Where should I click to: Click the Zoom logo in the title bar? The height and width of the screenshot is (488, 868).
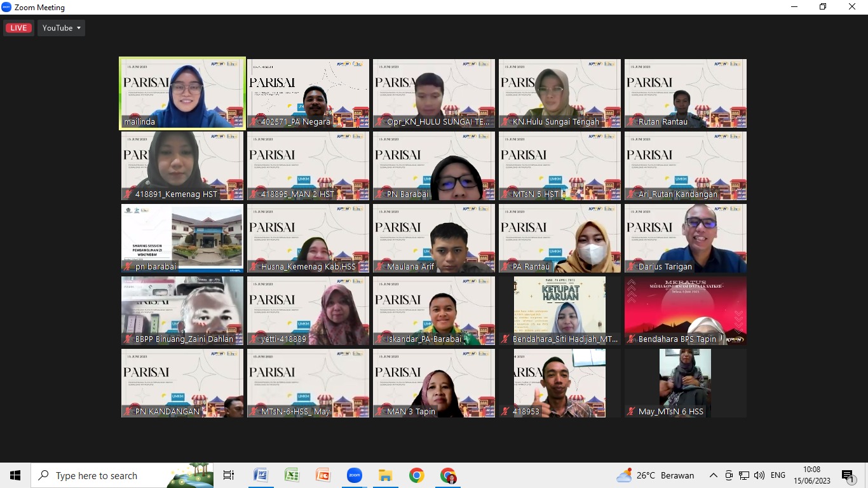coord(6,7)
